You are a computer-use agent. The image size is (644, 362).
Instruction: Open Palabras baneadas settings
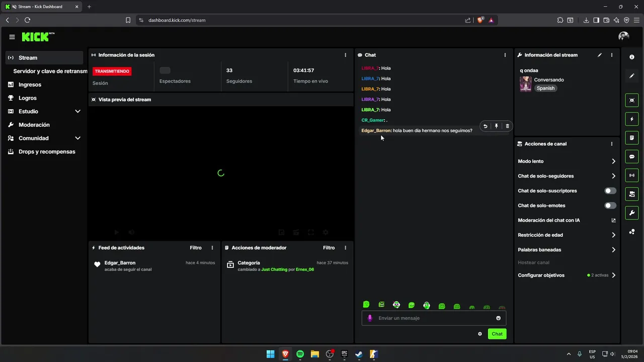click(x=567, y=250)
